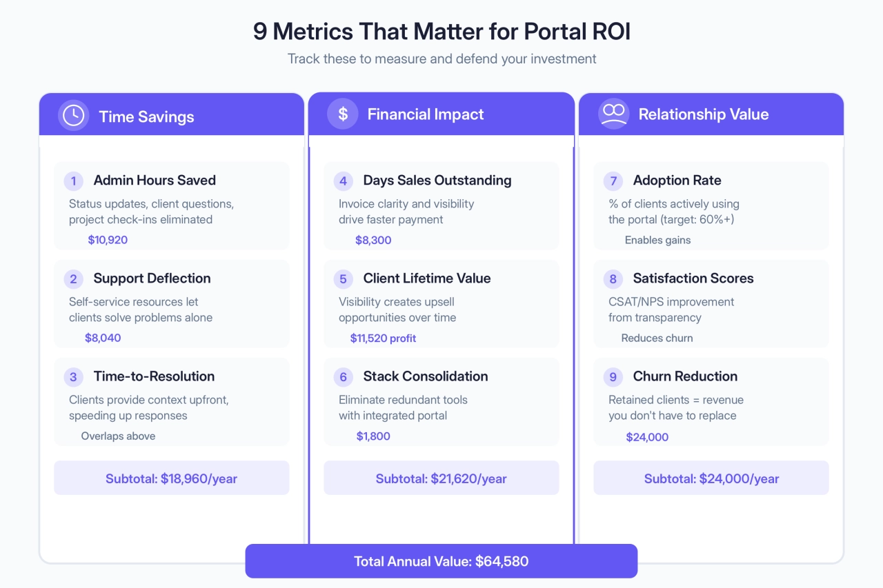Screen dimensions: 883x588
Task: Click the people icon on Relationship Value header
Action: pyautogui.click(x=613, y=114)
